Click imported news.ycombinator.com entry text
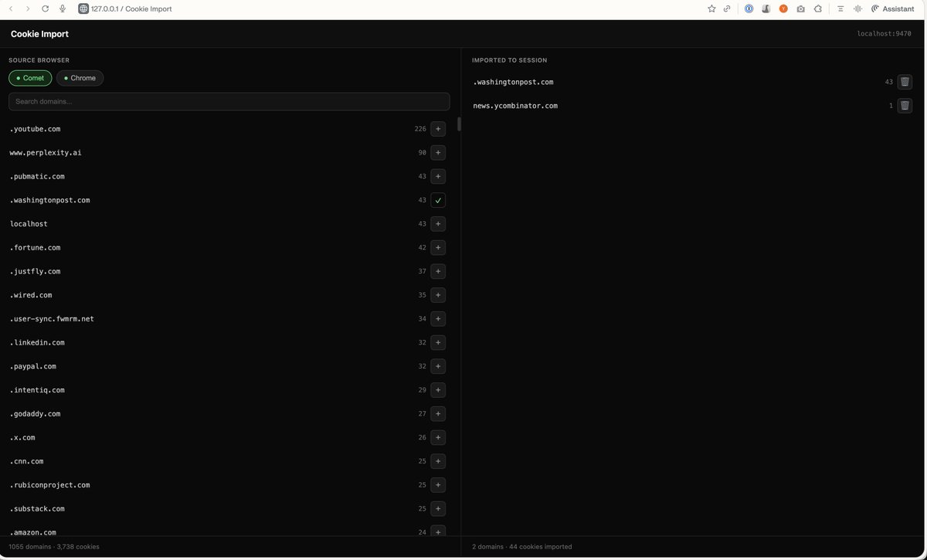 (x=515, y=106)
